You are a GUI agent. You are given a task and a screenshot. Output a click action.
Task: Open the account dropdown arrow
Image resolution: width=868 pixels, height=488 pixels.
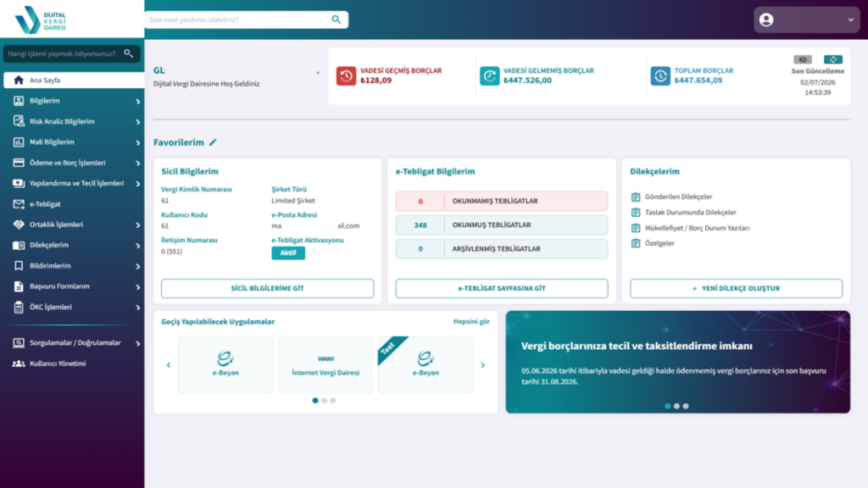[x=851, y=20]
